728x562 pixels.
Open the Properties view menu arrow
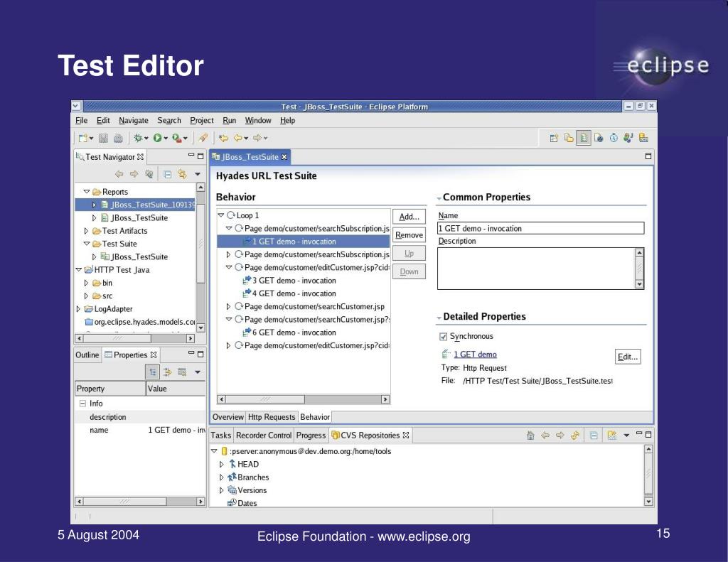pos(198,372)
